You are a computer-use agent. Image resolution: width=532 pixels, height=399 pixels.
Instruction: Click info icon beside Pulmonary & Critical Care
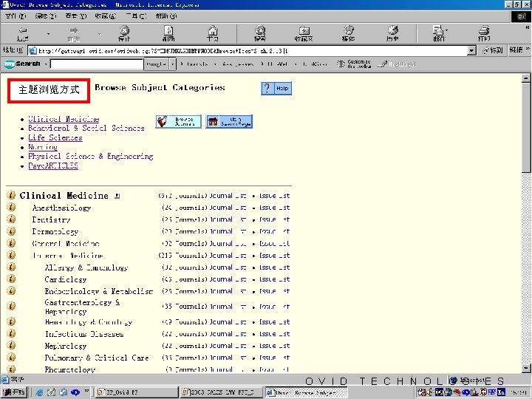11,358
